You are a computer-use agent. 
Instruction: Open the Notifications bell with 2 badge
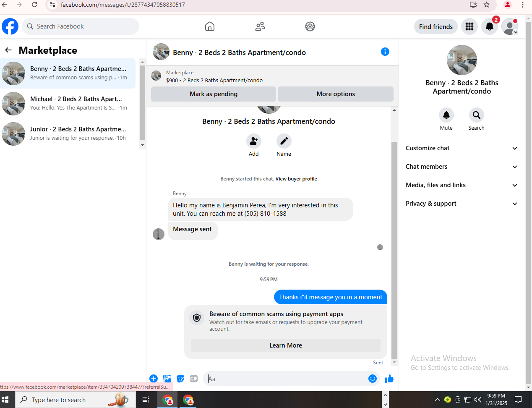pyautogui.click(x=490, y=26)
